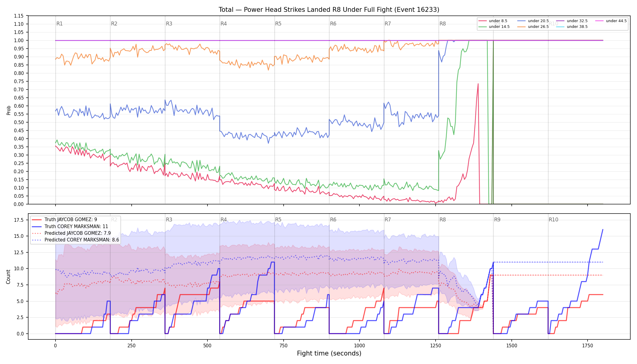
Task: Click the 1500 tick on the x-axis
Action: pos(512,345)
